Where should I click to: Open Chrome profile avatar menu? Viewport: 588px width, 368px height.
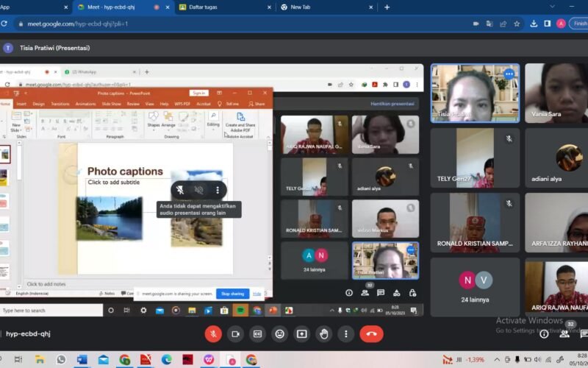coord(561,24)
